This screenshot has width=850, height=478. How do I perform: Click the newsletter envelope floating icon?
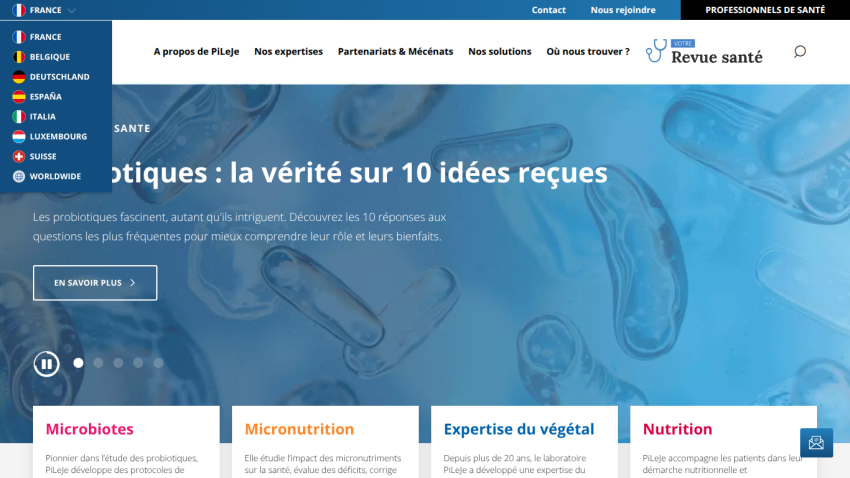[816, 443]
